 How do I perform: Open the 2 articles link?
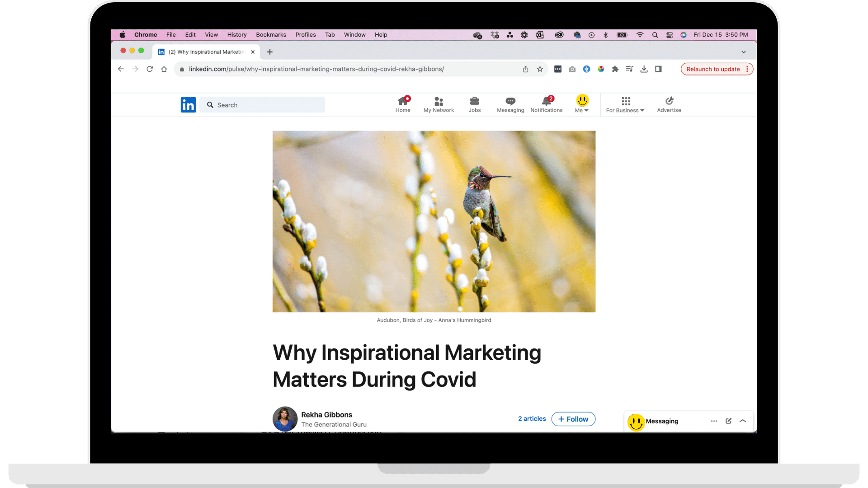pyautogui.click(x=532, y=419)
